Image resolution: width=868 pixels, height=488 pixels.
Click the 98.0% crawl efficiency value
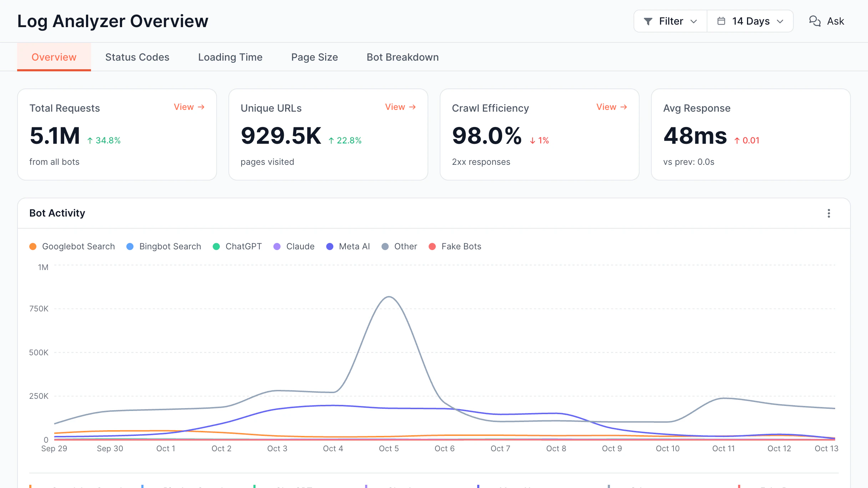click(487, 136)
